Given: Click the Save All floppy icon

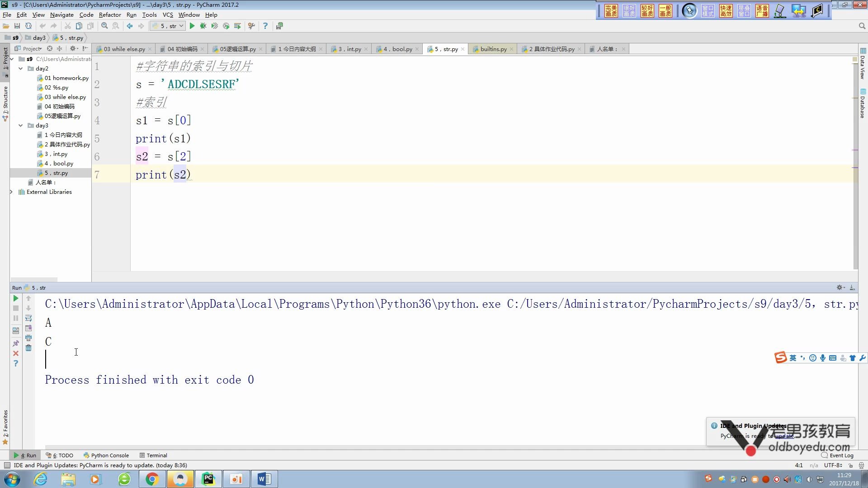Looking at the screenshot, I should (x=17, y=26).
